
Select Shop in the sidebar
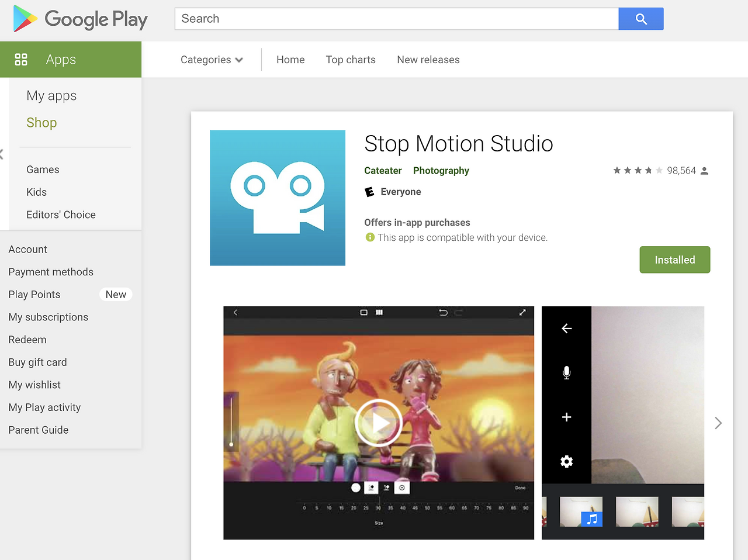[41, 122]
